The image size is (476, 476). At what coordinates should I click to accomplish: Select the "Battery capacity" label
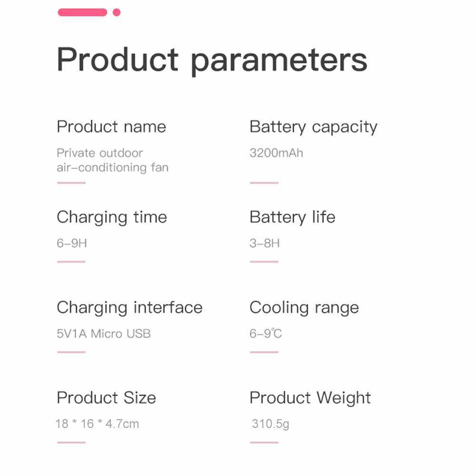[x=313, y=127]
